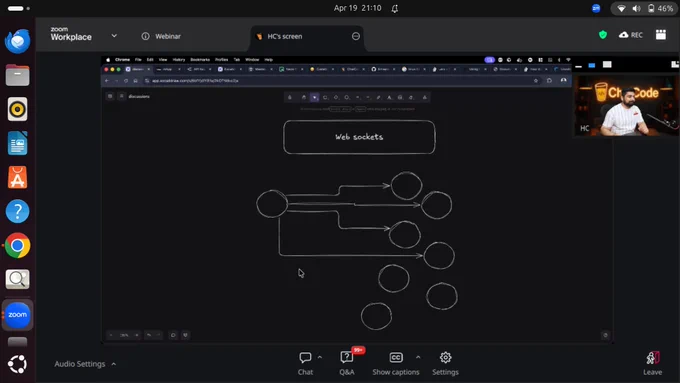The width and height of the screenshot is (680, 383).
Task: Click the cloud REC indicator
Action: [631, 35]
